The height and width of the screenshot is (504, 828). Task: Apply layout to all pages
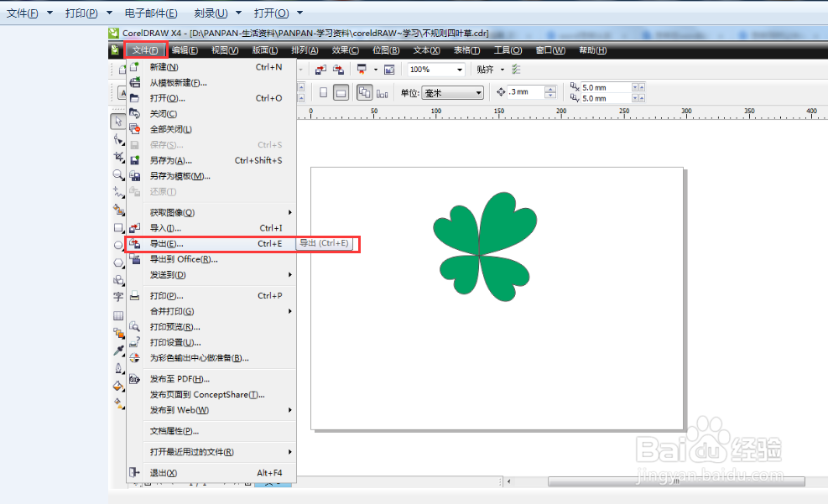coord(364,93)
